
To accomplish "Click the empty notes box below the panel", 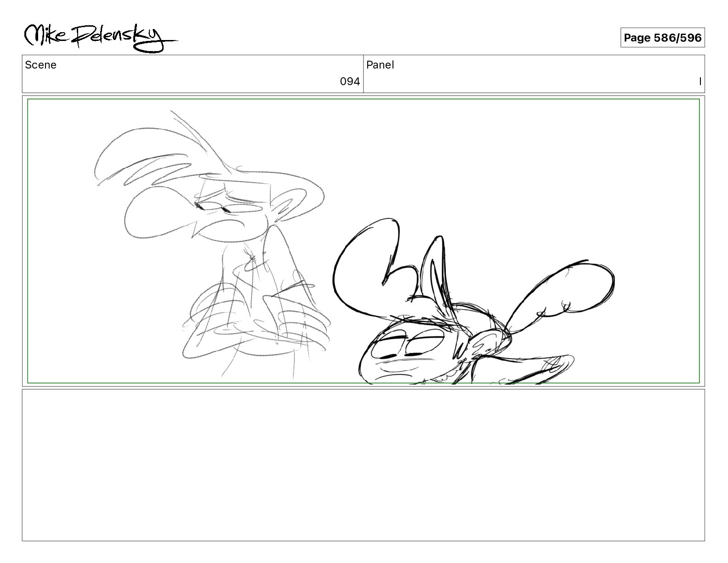I will point(364,465).
